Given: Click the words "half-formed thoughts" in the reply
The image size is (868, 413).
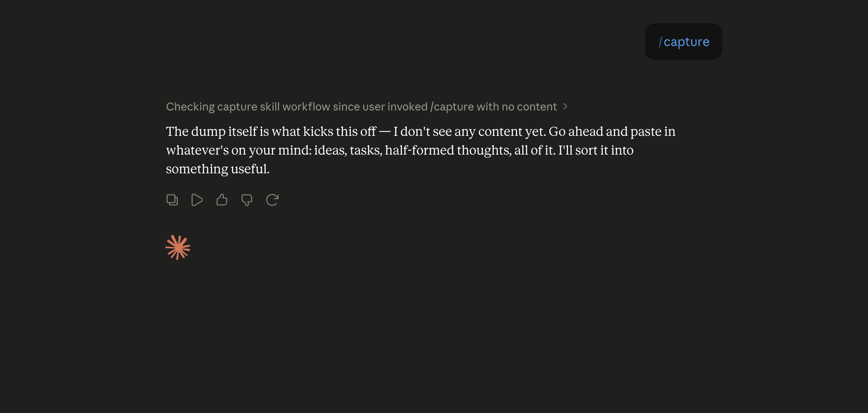Looking at the screenshot, I should point(448,150).
